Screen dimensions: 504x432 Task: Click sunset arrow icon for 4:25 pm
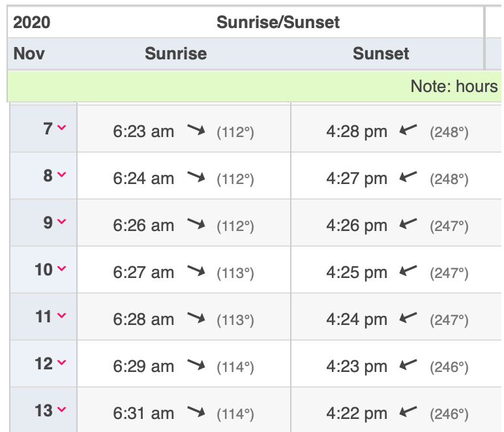pos(408,271)
